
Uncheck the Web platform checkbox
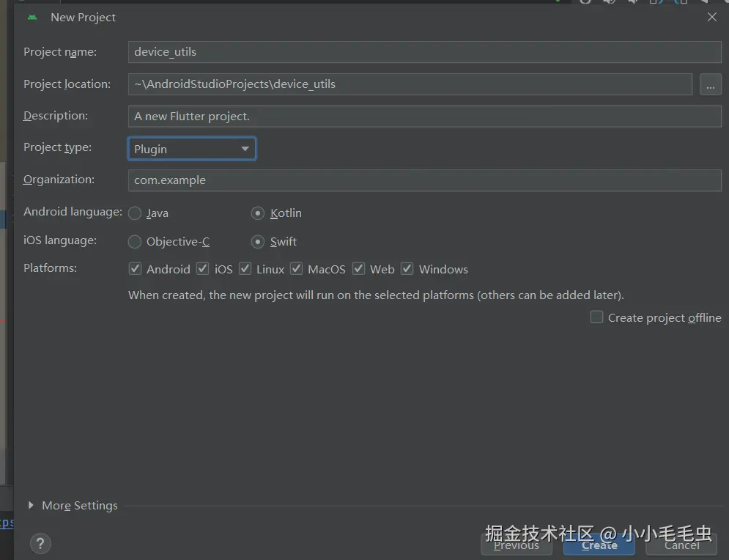pyautogui.click(x=358, y=269)
